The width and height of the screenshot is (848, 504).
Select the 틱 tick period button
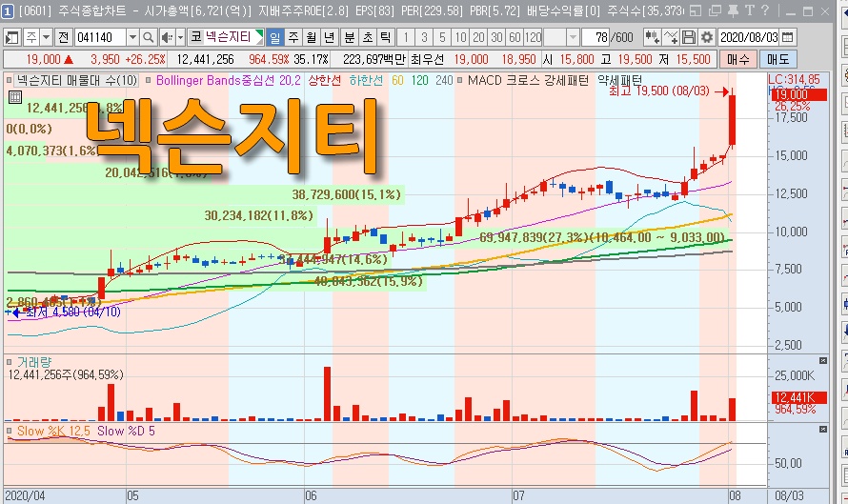pos(385,37)
